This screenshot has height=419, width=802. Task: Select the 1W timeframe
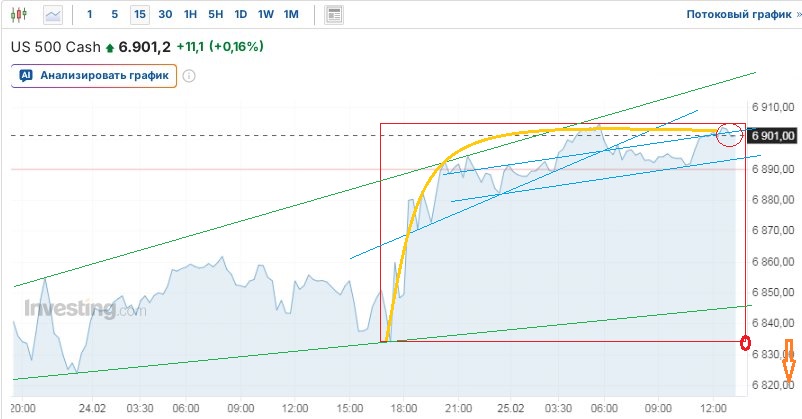265,15
